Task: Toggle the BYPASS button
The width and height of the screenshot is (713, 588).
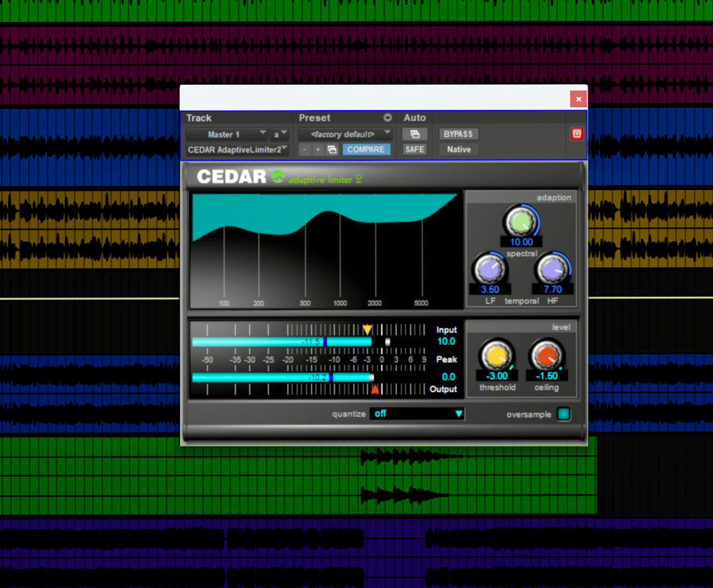Action: (458, 134)
